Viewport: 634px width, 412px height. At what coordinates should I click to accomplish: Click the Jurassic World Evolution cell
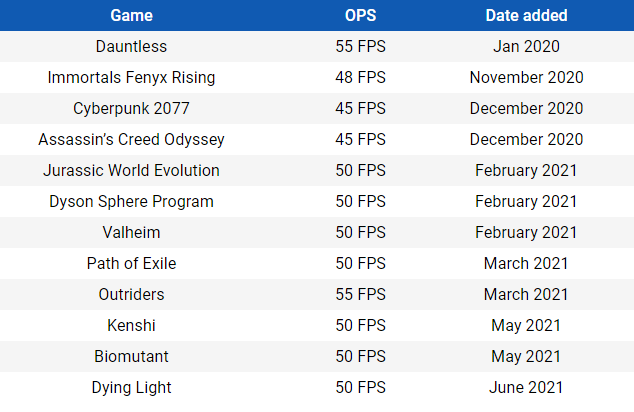point(131,170)
